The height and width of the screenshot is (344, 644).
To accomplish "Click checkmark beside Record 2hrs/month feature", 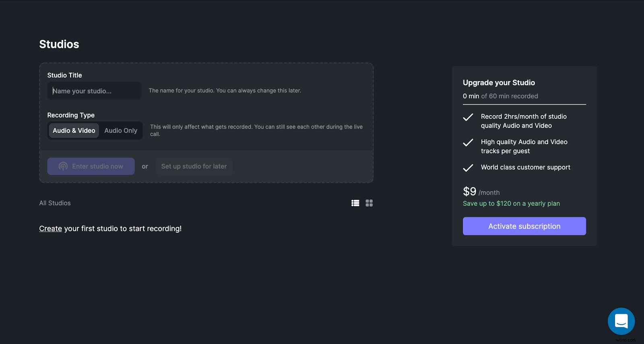I will 468,117.
